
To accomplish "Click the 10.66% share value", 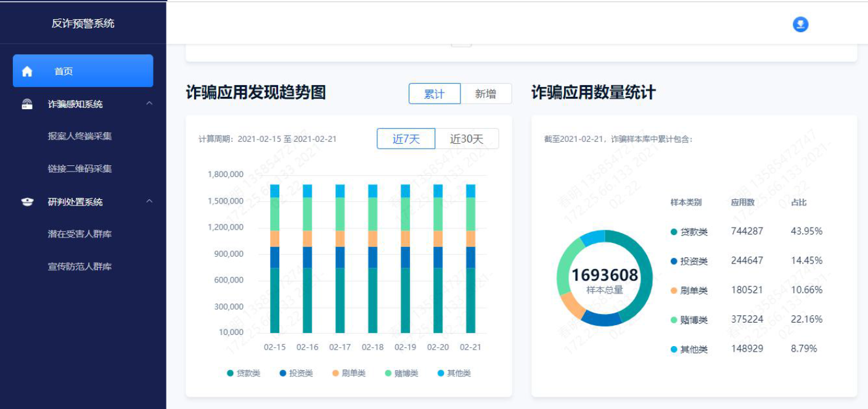I will (807, 290).
